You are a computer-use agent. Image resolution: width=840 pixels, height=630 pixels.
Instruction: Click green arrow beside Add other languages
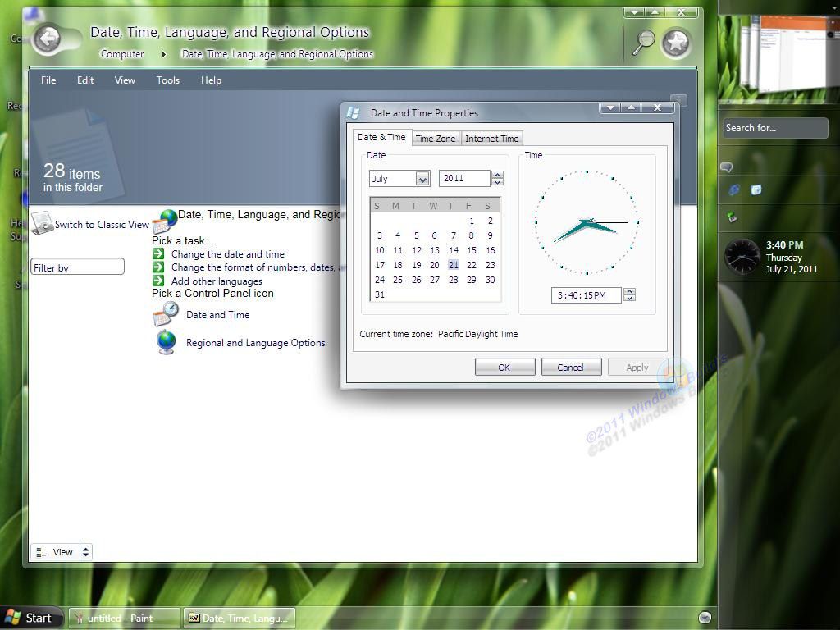158,281
